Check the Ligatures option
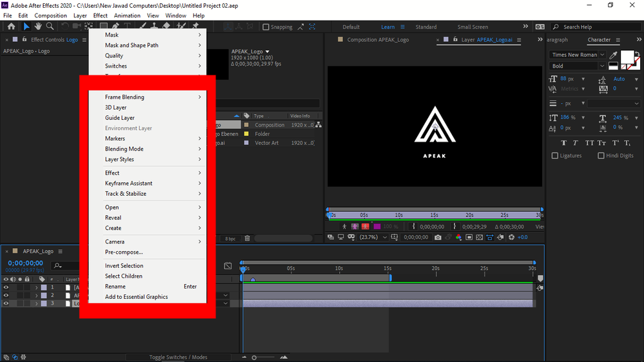Screen dimensions: 644x362 [x=555, y=156]
